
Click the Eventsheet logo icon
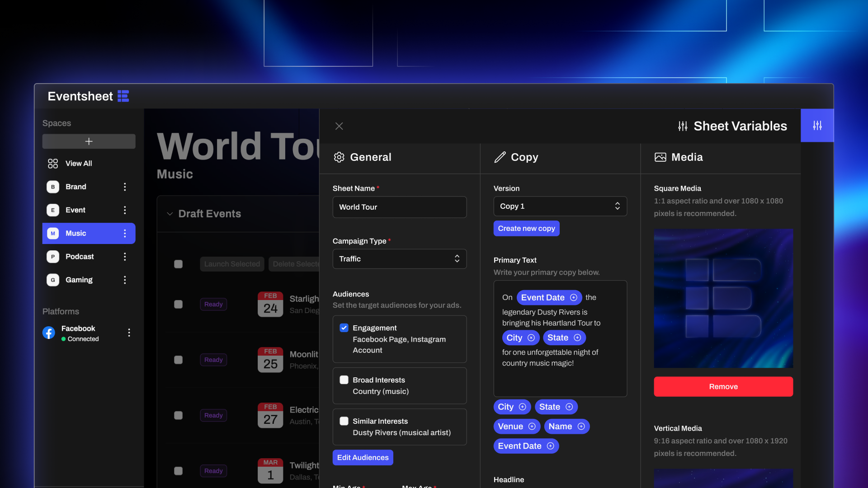tap(123, 96)
